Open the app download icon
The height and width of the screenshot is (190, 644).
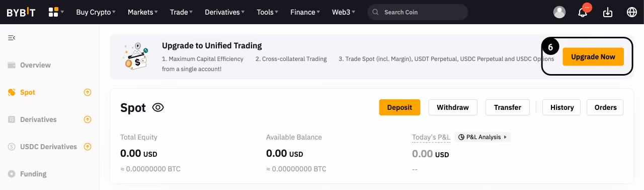coord(608,12)
